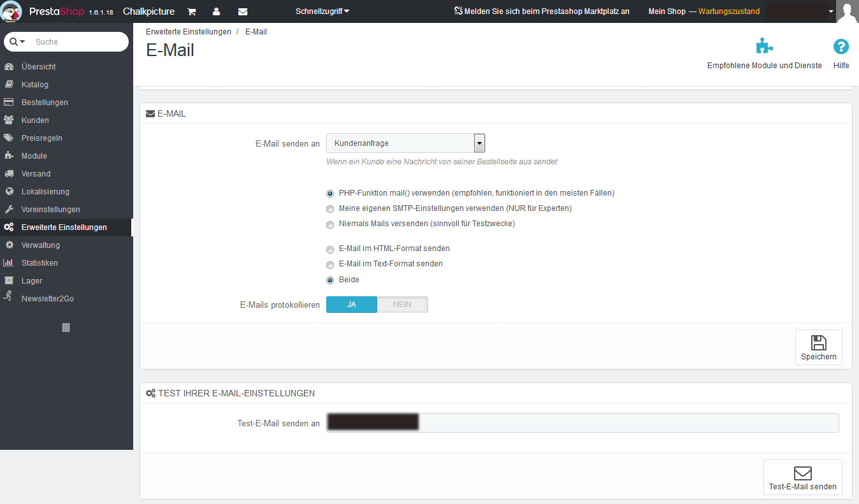This screenshot has height=504, width=859.
Task: Click the Verwaltung gear icon
Action: (x=9, y=245)
